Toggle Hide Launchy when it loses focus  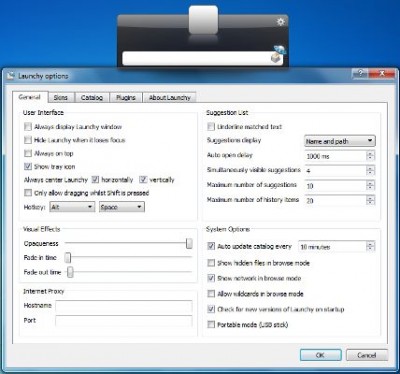[28, 140]
